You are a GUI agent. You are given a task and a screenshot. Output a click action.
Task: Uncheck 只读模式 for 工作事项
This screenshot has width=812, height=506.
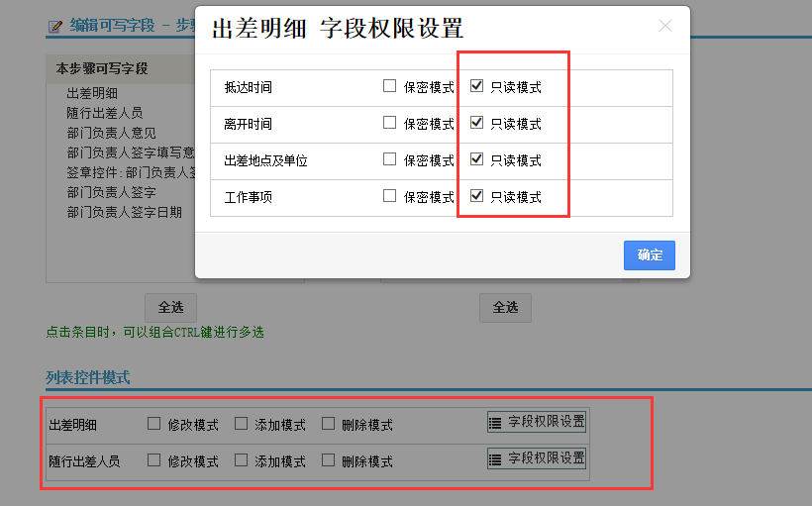click(x=476, y=196)
